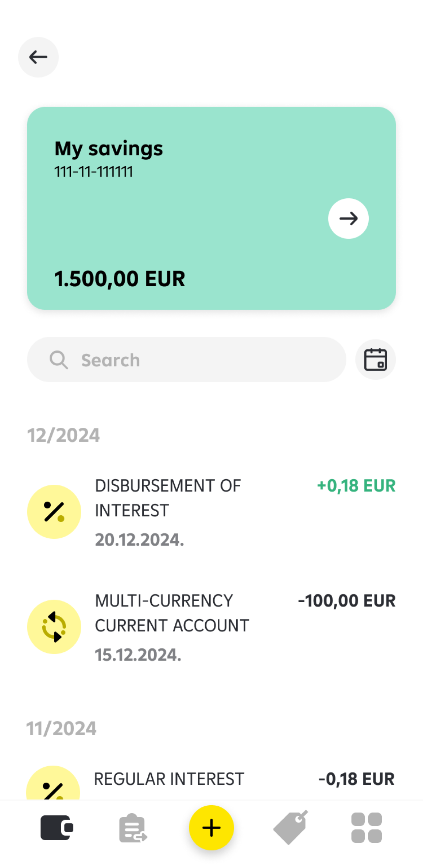Open the payments clipboard tab
The width and height of the screenshot is (423, 868).
[x=133, y=828]
